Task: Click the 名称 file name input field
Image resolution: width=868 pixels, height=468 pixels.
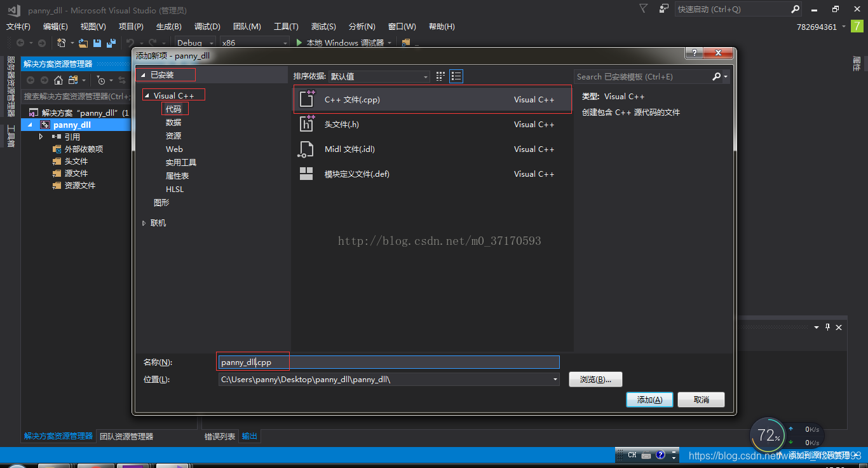Action: [389, 362]
